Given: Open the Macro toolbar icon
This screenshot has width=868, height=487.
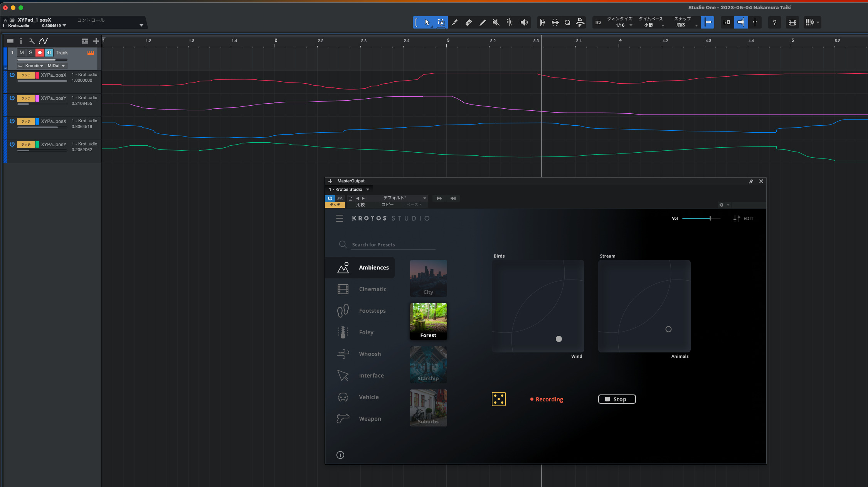Looking at the screenshot, I should pyautogui.click(x=580, y=22).
